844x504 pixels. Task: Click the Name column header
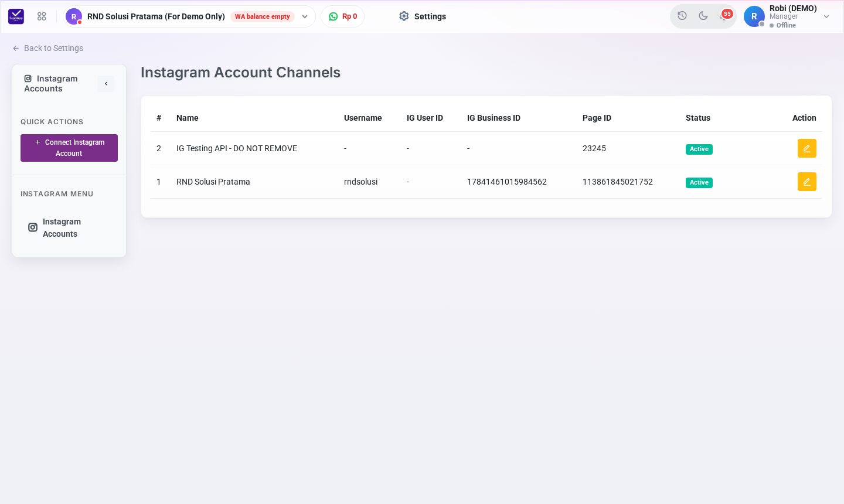[188, 118]
